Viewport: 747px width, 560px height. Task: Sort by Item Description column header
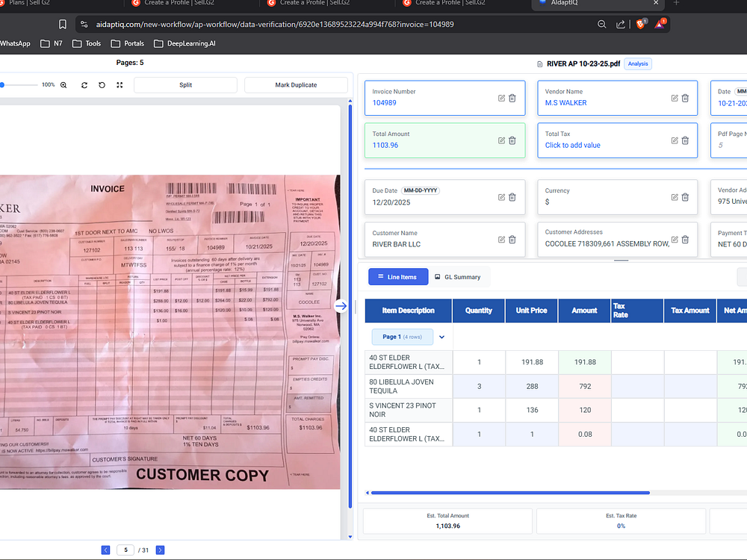pyautogui.click(x=409, y=311)
